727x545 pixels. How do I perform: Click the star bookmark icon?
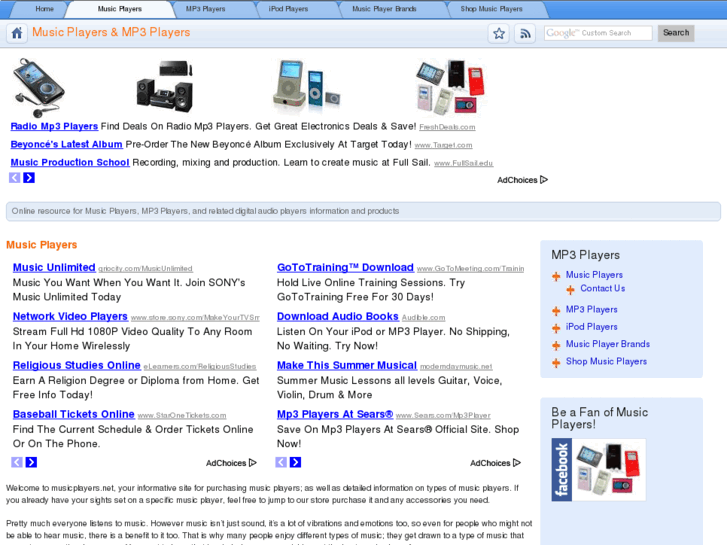click(499, 33)
